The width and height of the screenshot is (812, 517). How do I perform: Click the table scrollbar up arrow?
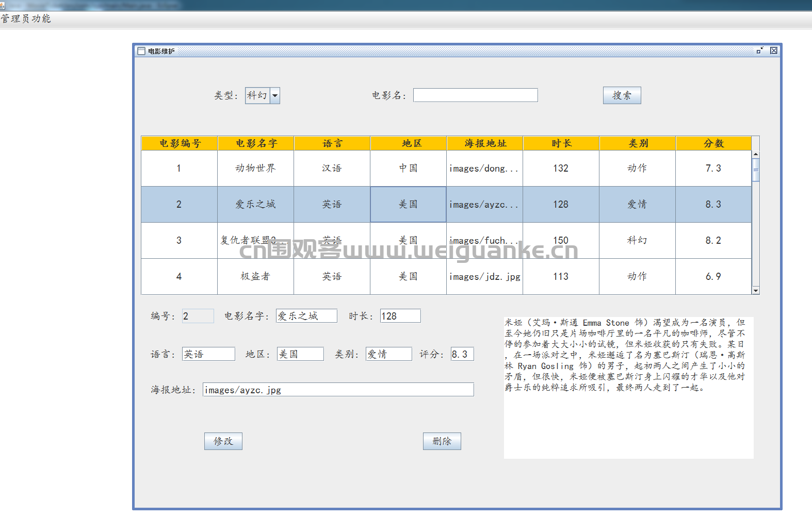[756, 154]
